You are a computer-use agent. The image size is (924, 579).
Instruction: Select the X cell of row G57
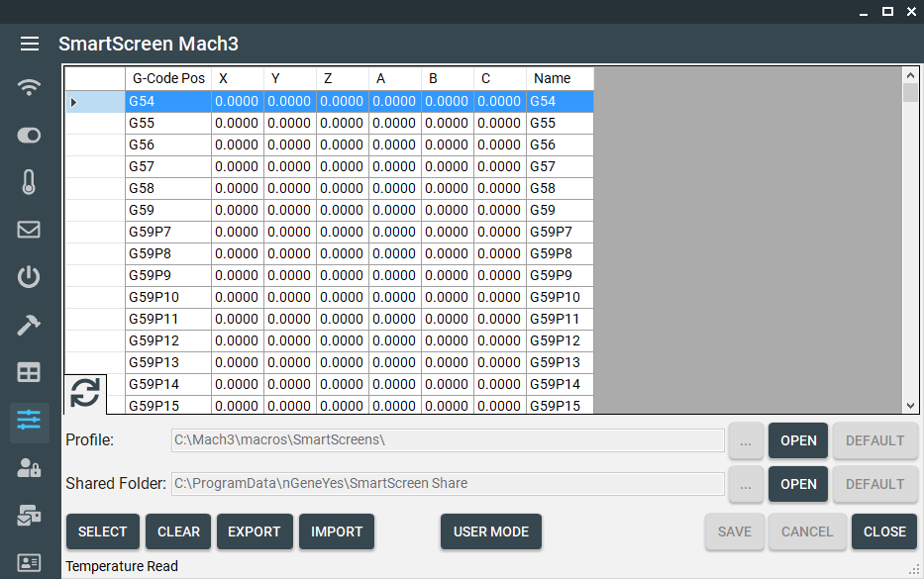[237, 166]
